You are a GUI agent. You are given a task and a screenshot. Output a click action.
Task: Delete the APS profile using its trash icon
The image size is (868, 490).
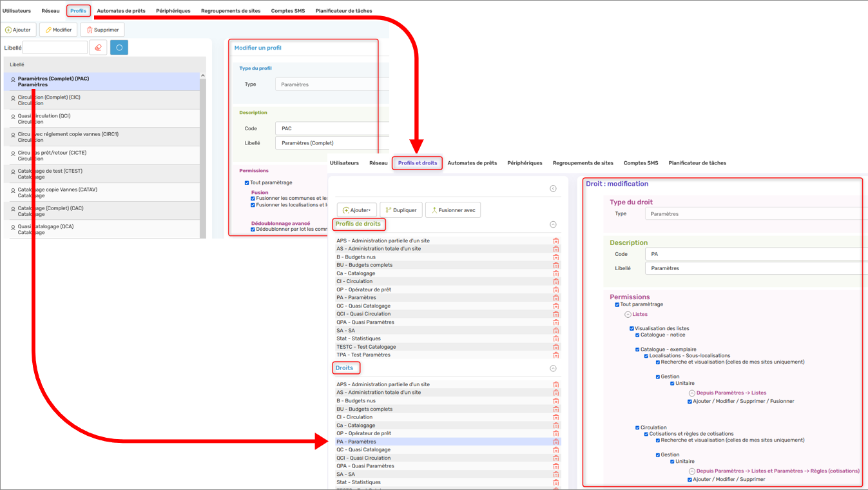coord(555,241)
